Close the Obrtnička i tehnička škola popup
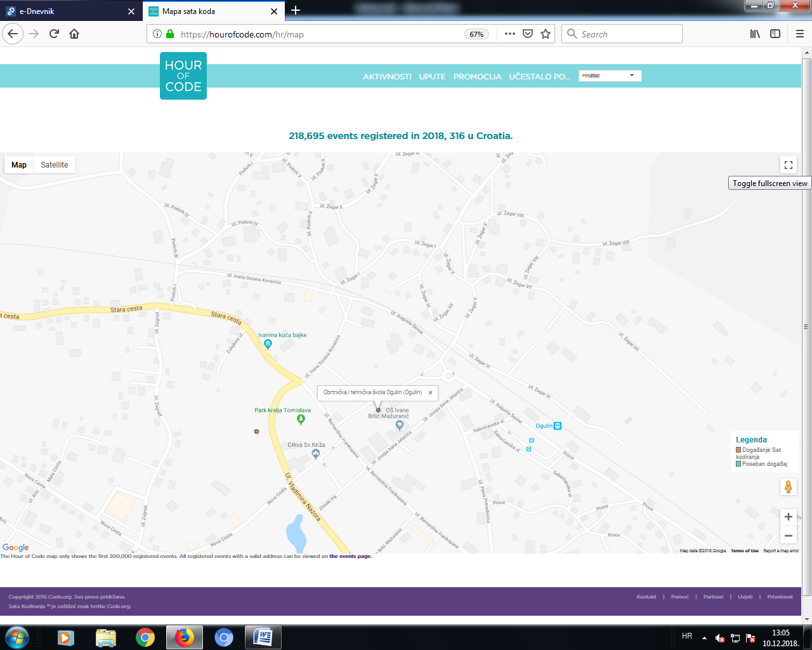Image resolution: width=812 pixels, height=650 pixels. (x=430, y=392)
